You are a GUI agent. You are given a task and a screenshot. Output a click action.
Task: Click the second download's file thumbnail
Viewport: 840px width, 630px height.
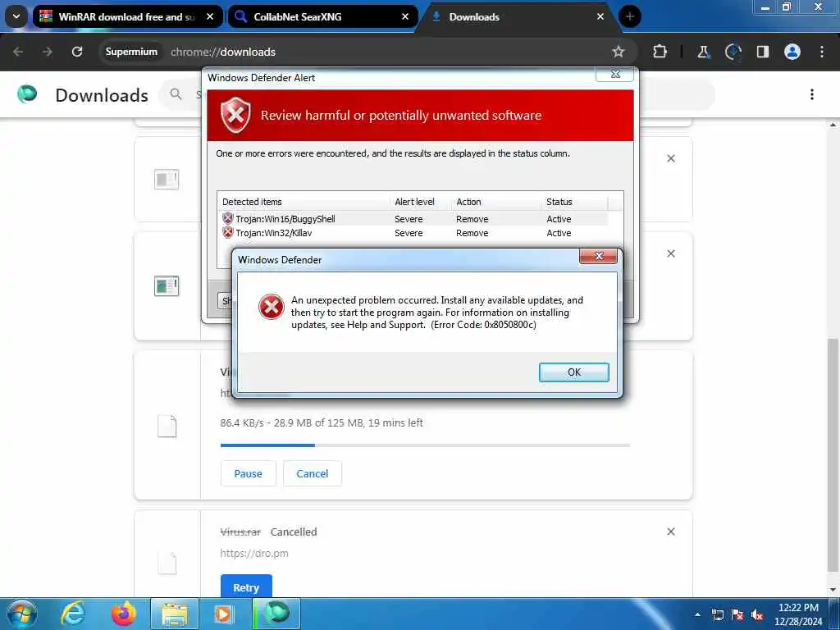point(167,285)
